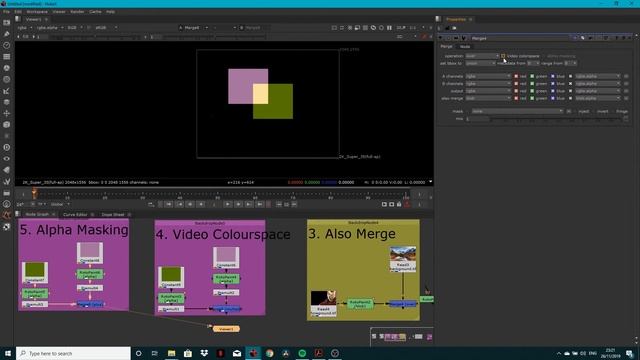This screenshot has height=360, width=640.
Task: Click the Dropbox icon in taskbar
Action: (204, 353)
